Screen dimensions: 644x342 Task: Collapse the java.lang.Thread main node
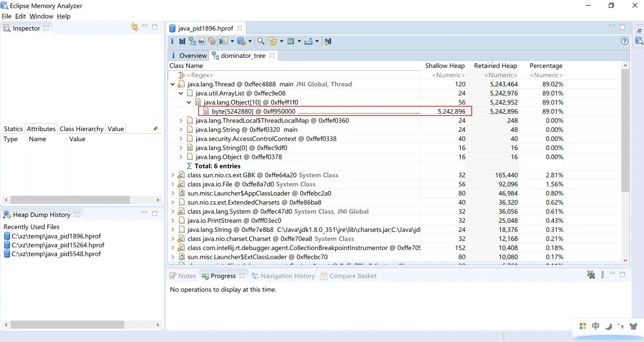(x=173, y=84)
